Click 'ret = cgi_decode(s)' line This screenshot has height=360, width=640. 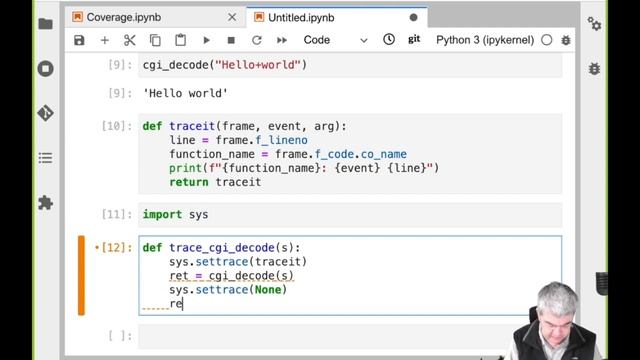[x=231, y=276]
